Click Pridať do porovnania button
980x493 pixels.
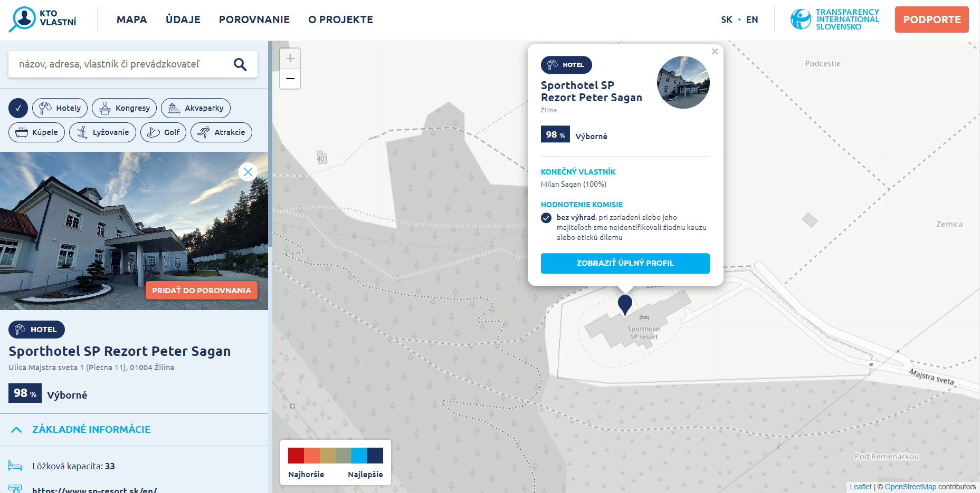pos(201,291)
